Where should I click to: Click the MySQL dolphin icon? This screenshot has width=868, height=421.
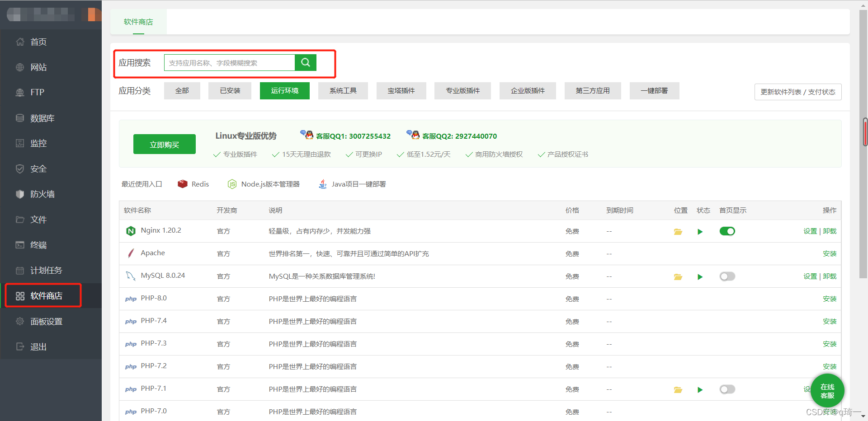coord(131,276)
